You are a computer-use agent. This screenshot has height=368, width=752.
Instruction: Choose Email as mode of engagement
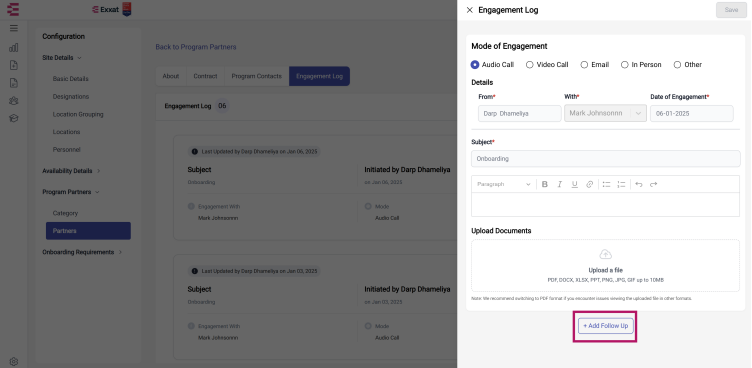click(595, 65)
